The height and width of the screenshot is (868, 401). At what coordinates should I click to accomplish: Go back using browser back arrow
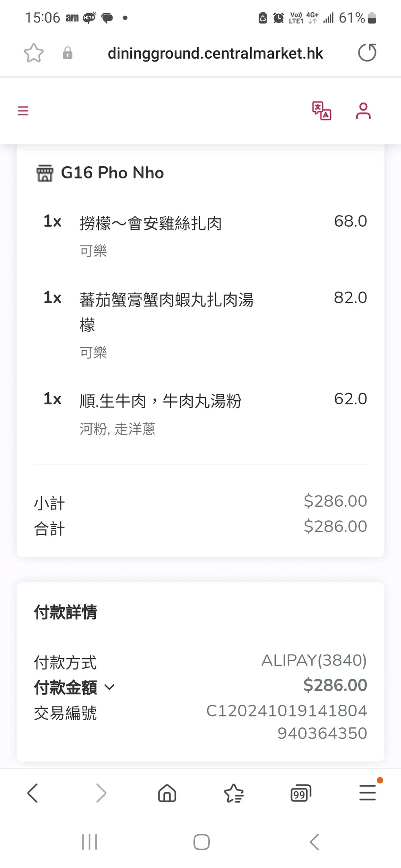click(33, 793)
